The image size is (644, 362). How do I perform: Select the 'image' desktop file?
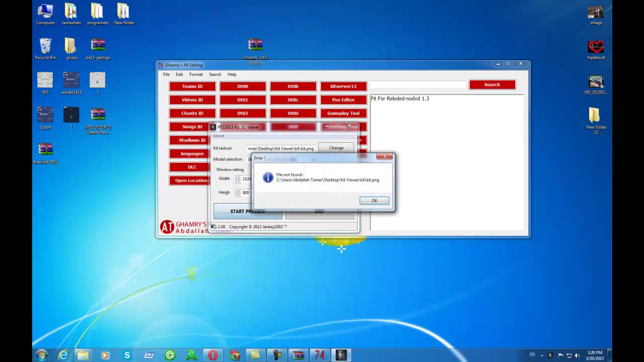596,15
